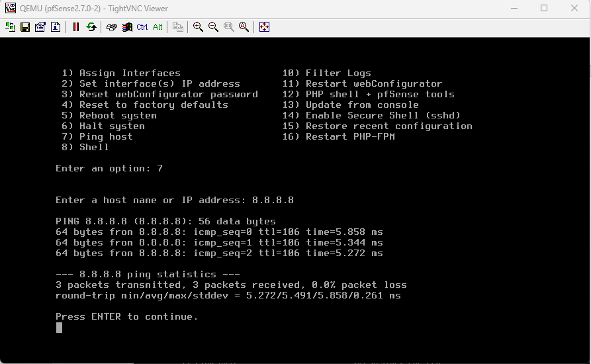Click the '10) Filter Logs' line
The image size is (591, 364).
coord(327,73)
